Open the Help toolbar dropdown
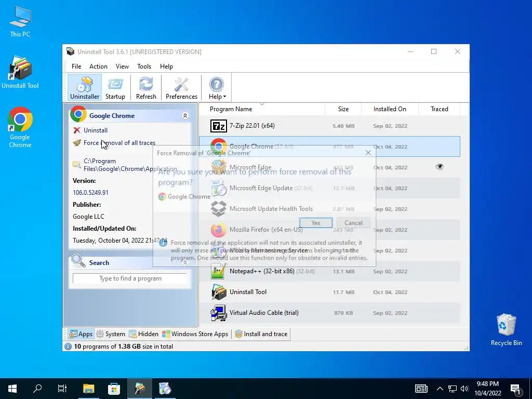The image size is (532, 399). tap(217, 87)
